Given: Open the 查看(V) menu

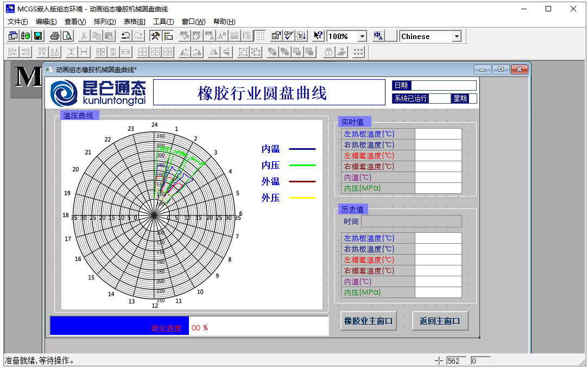Looking at the screenshot, I should coord(75,21).
